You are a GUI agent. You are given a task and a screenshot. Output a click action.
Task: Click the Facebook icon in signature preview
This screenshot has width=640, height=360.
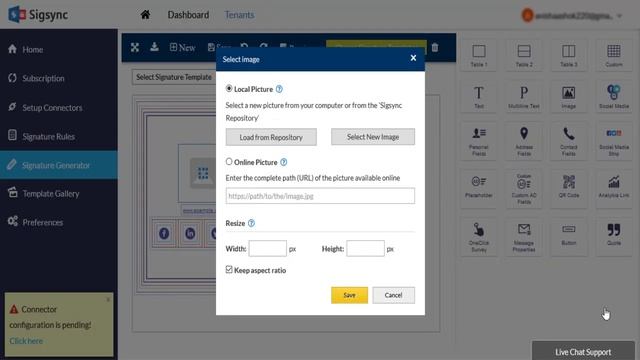pyautogui.click(x=164, y=233)
